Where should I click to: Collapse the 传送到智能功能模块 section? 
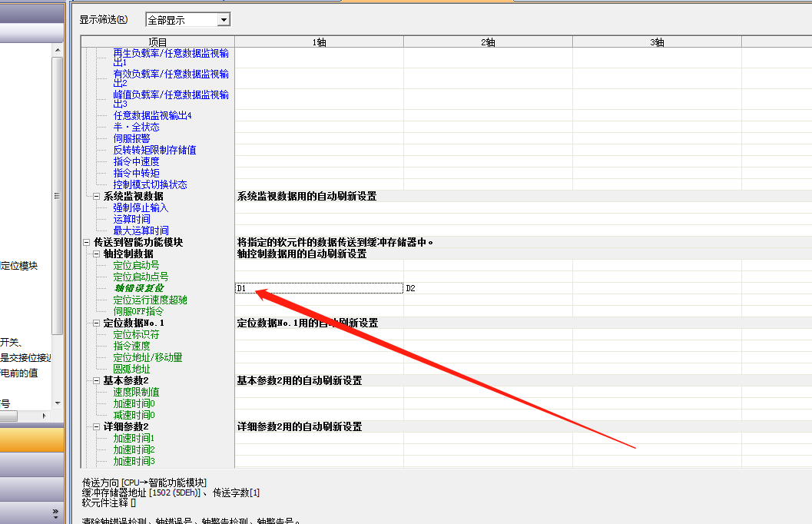coord(86,243)
